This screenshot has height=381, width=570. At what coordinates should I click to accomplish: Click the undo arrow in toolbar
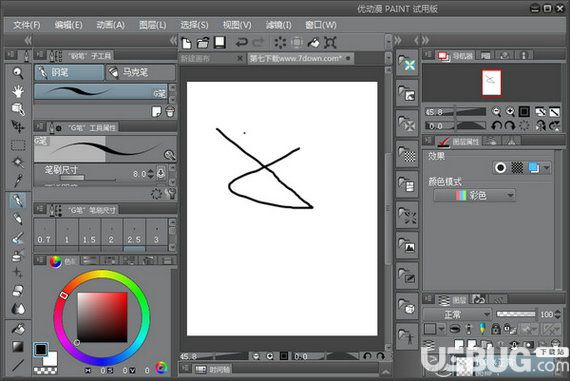[241, 43]
